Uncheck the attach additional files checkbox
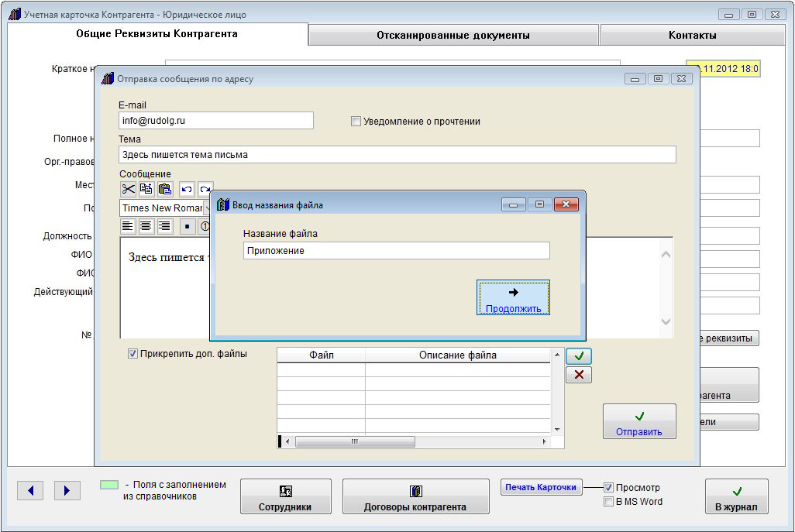Image resolution: width=795 pixels, height=532 pixels. (x=133, y=354)
